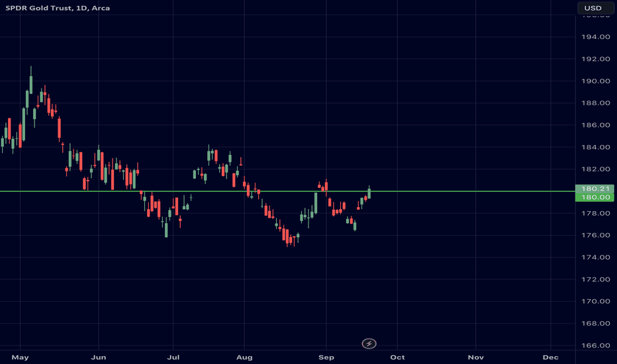Click the 184.00 price axis label
Viewport: 617px width, 364px height.
[596, 147]
